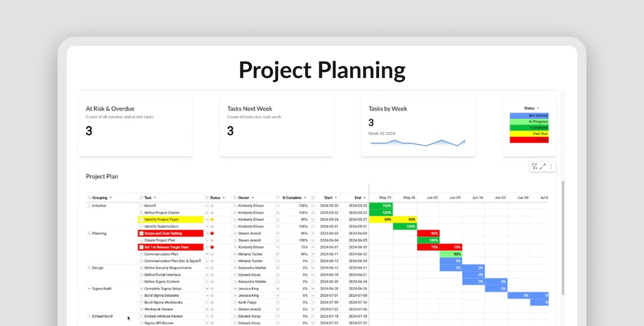Click the Build Sigma Workbooks task
This screenshot has height=326, width=644.
click(163, 302)
